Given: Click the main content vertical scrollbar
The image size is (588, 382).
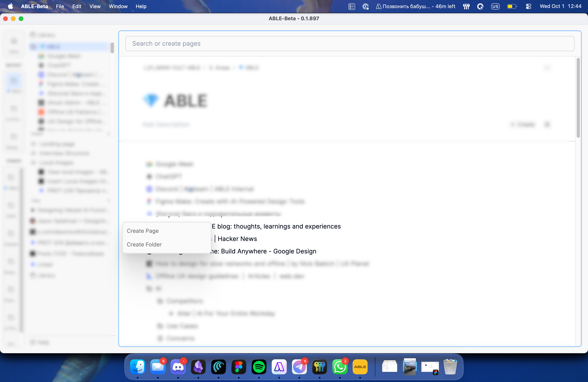Looking at the screenshot, I should click(578, 98).
